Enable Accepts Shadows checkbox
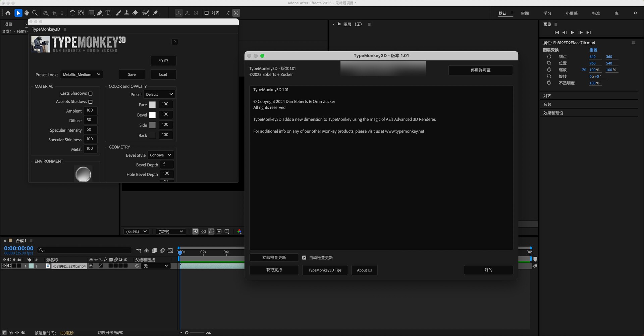This screenshot has height=336, width=644. (90, 102)
